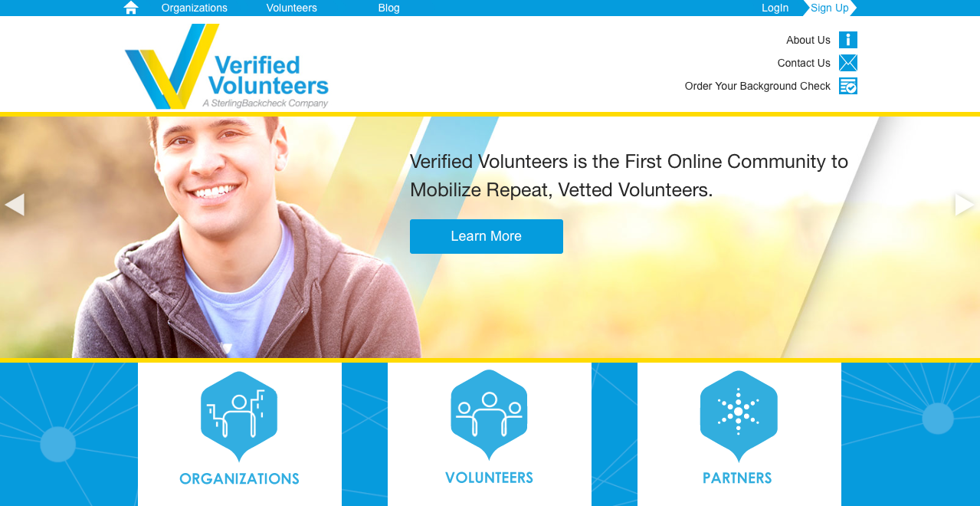Open Organizations in top navigation
Image resolution: width=980 pixels, height=506 pixels.
point(195,8)
